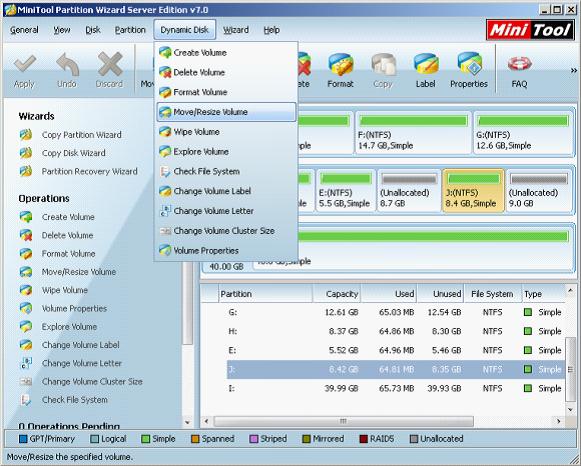Viewport: 581px width, 466px height.
Task: Select the E:(NTFS) 5.5 GB partition block
Action: (345, 190)
